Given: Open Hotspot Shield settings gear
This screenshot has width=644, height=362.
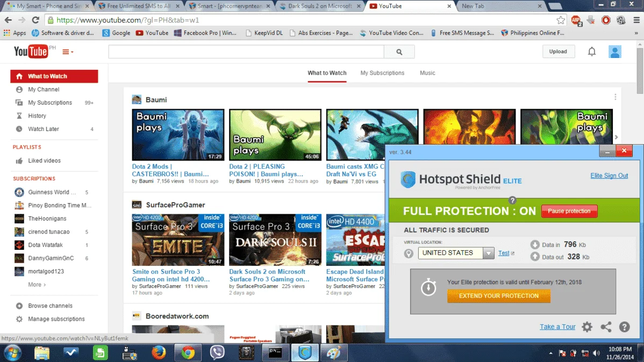Looking at the screenshot, I should 587,327.
